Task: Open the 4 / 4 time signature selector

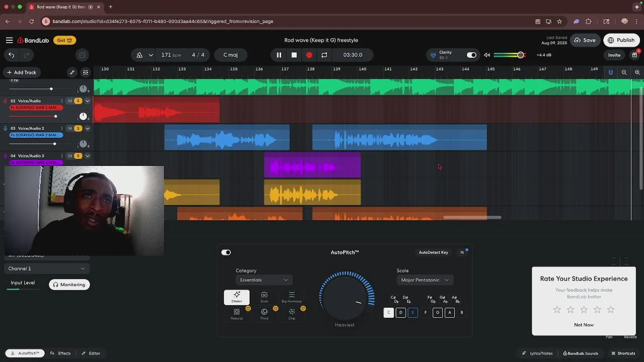Action: pyautogui.click(x=198, y=55)
